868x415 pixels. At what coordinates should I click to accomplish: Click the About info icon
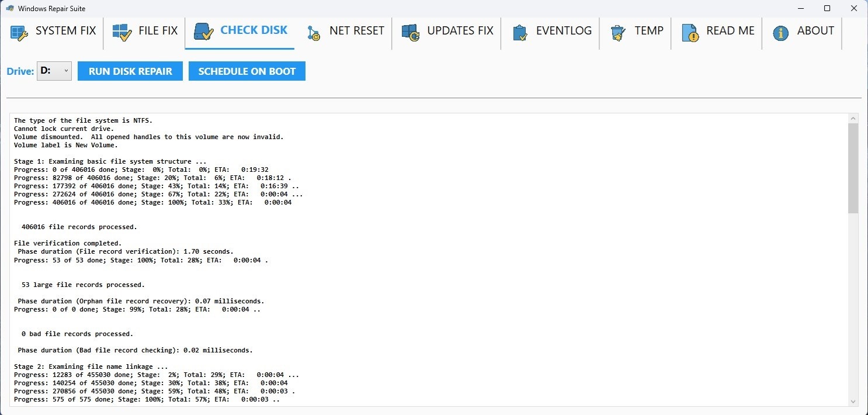tap(780, 32)
